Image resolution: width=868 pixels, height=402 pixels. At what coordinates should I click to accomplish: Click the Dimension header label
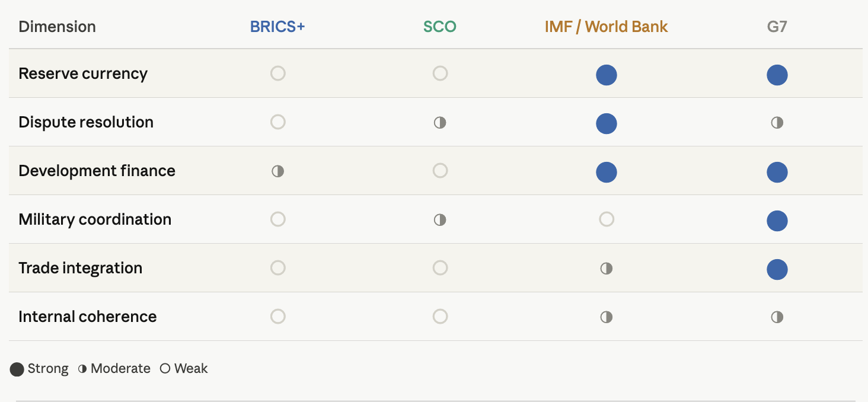pyautogui.click(x=57, y=27)
